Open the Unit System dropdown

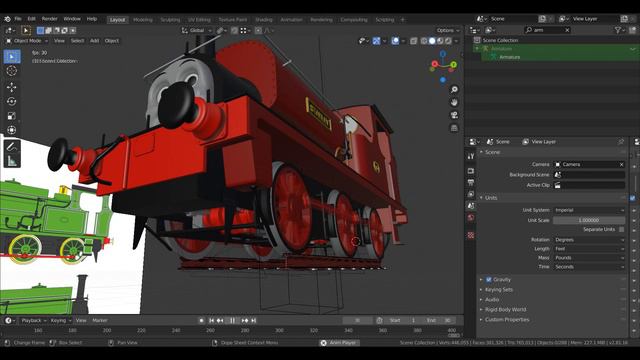[589, 210]
